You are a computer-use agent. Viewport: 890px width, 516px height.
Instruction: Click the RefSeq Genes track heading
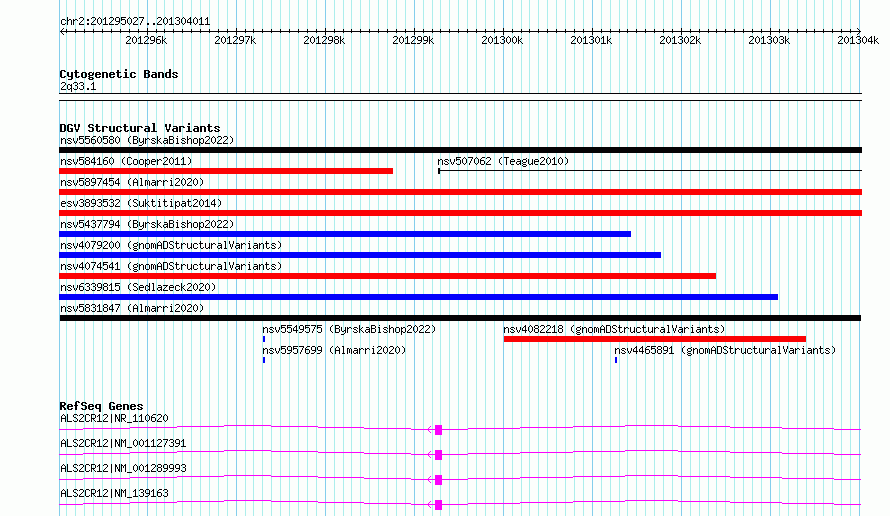[101, 406]
